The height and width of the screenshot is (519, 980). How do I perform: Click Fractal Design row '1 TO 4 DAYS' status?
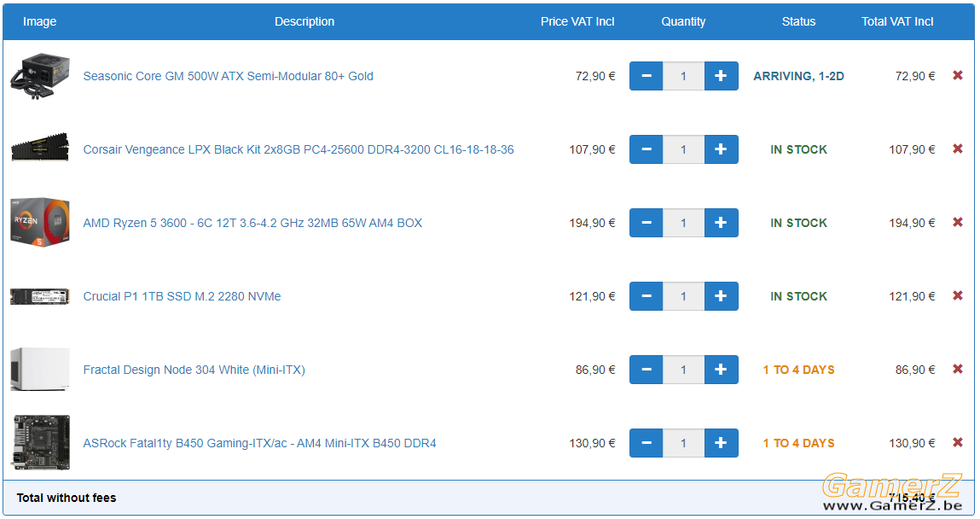tap(798, 370)
